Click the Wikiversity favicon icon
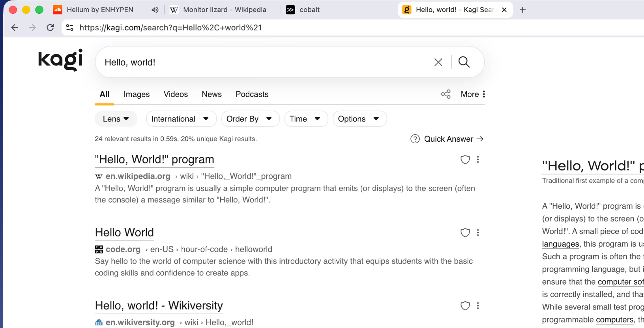The width and height of the screenshot is (644, 328). point(99,322)
